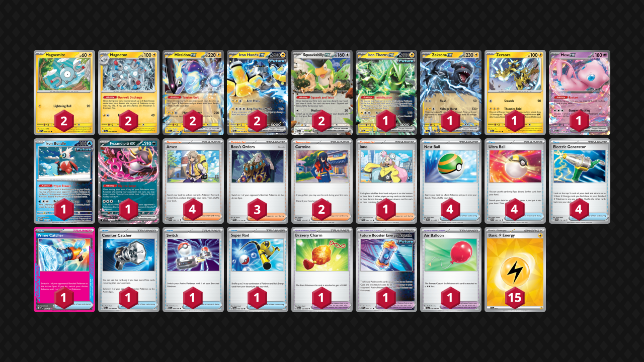The image size is (644, 362).
Task: Open the Super Rod card
Action: (258, 269)
